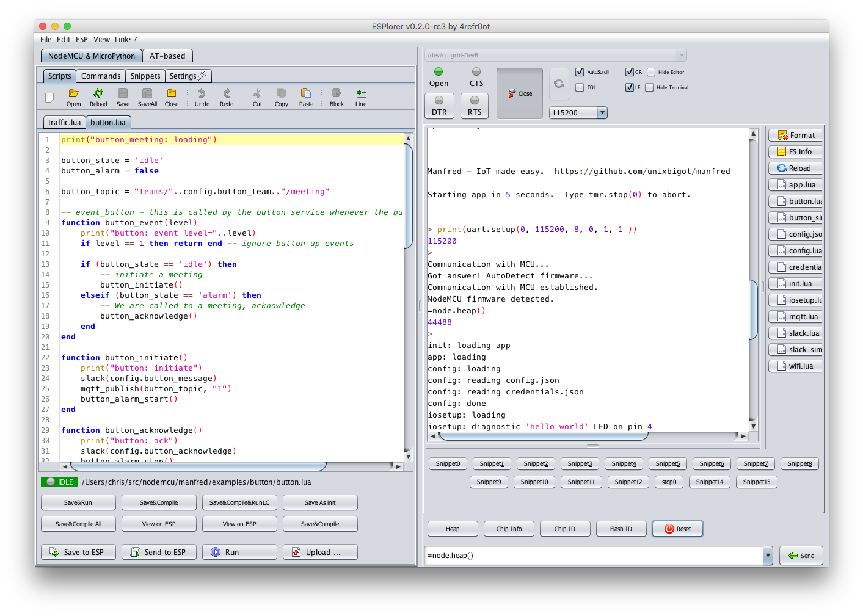Click the Snippet0 button
The image size is (863, 616).
448,463
